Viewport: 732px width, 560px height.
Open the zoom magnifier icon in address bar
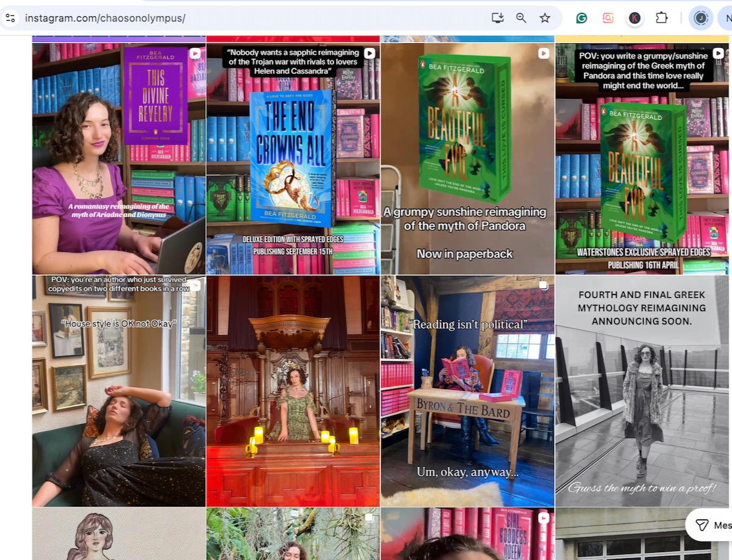[x=521, y=18]
